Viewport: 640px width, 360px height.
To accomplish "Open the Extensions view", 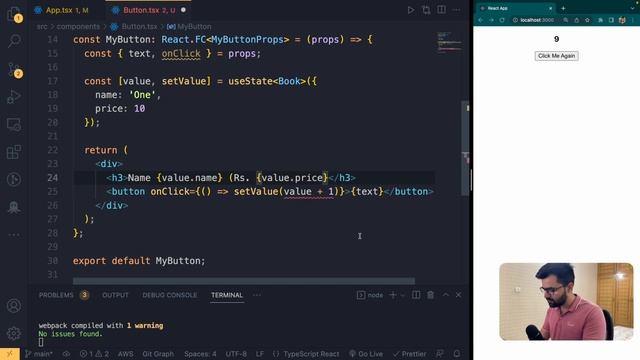I will pyautogui.click(x=14, y=152).
